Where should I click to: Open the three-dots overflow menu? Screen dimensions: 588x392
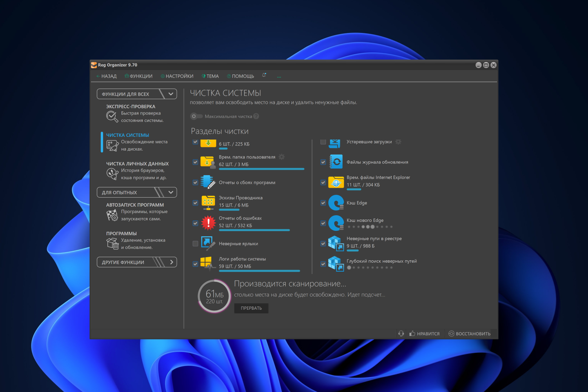click(279, 76)
